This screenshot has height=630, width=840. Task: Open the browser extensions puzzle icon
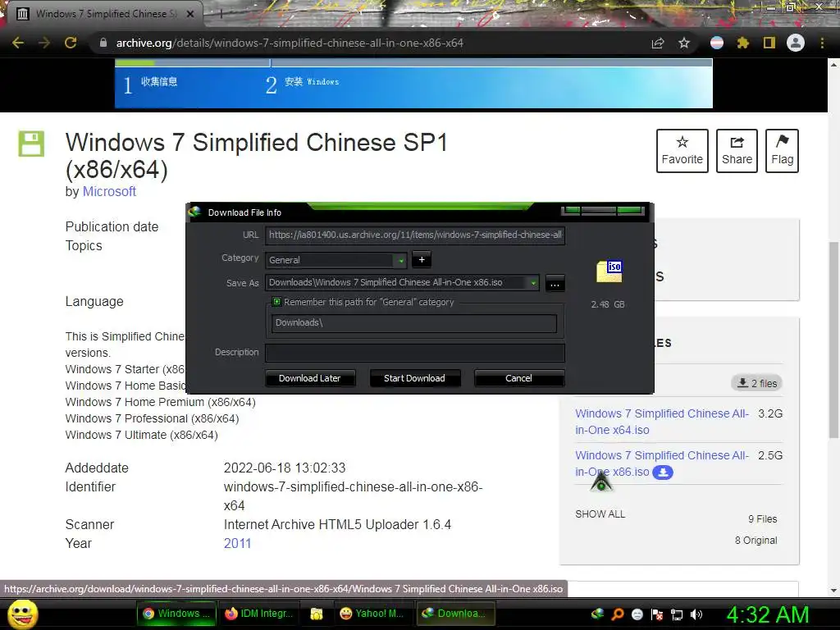coord(743,43)
